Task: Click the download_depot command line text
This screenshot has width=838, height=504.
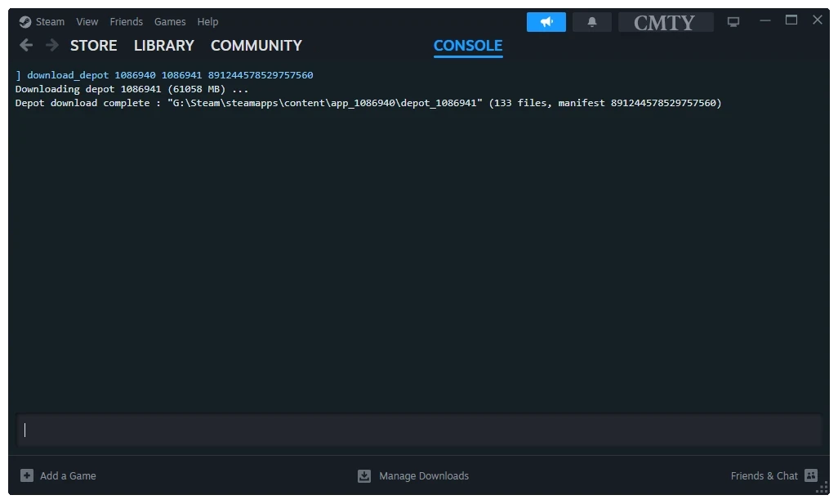Action: [165, 75]
